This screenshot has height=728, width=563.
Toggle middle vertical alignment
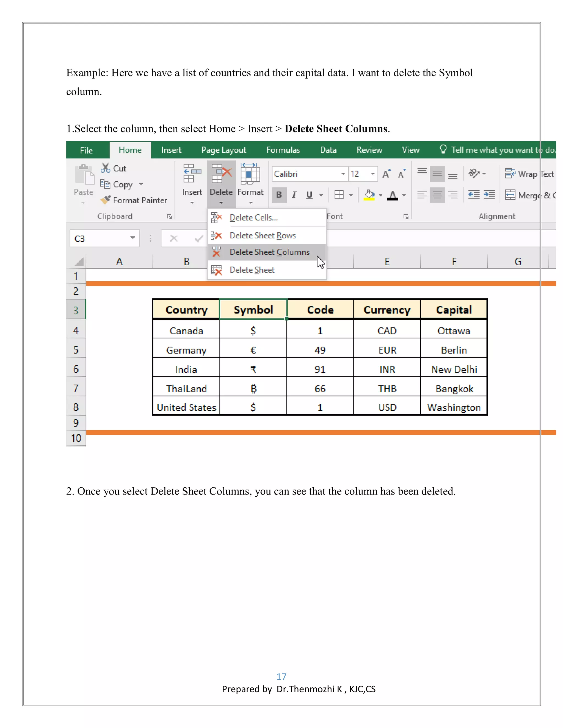(437, 174)
